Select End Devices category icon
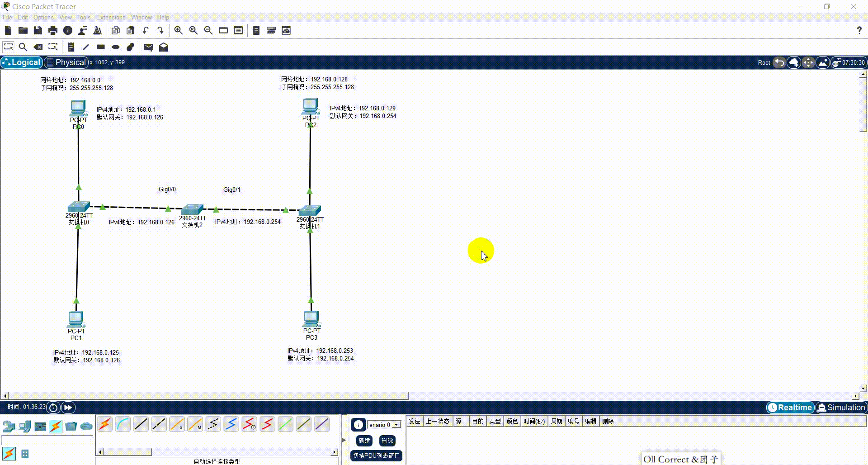The width and height of the screenshot is (868, 465). (x=25, y=426)
